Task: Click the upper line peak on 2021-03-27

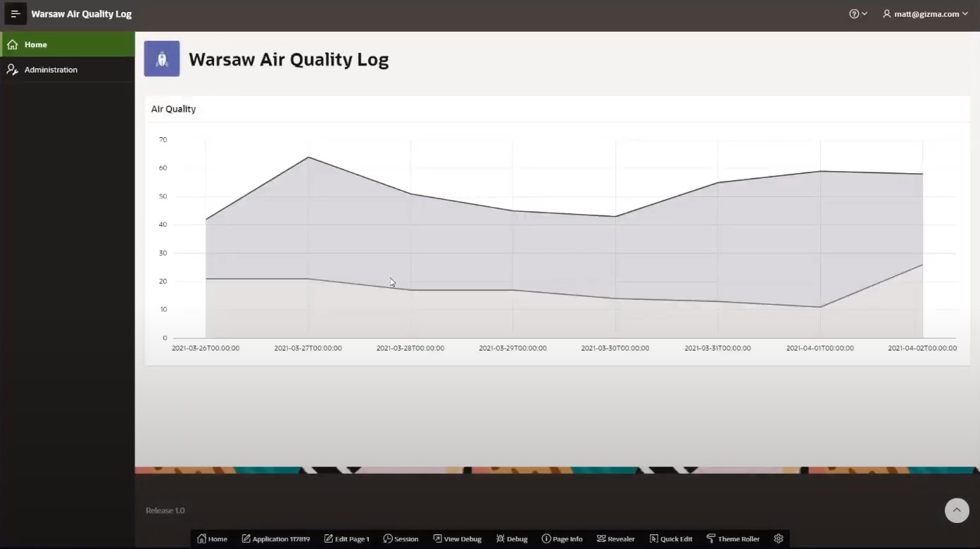Action: click(x=308, y=157)
